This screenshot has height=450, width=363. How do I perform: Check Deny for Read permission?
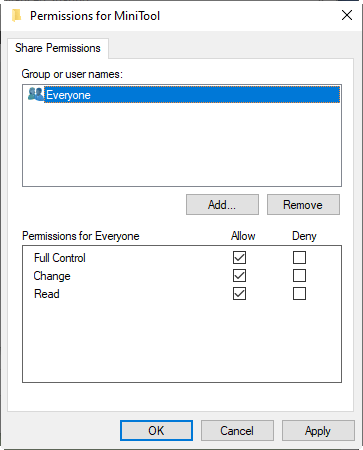point(299,294)
